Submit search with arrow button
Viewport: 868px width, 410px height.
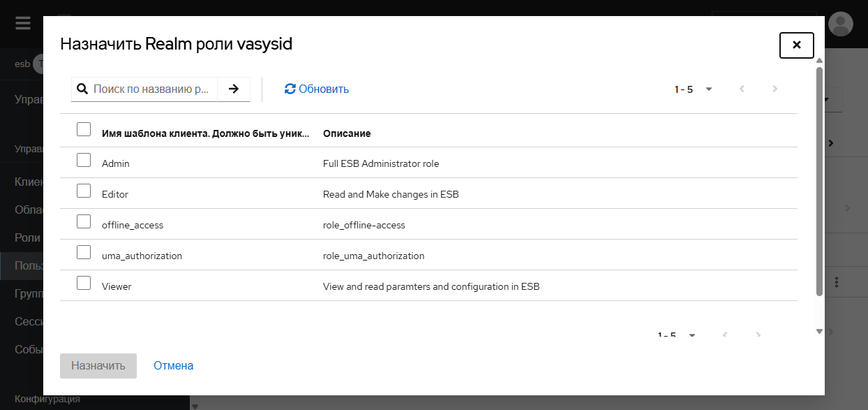tap(234, 89)
